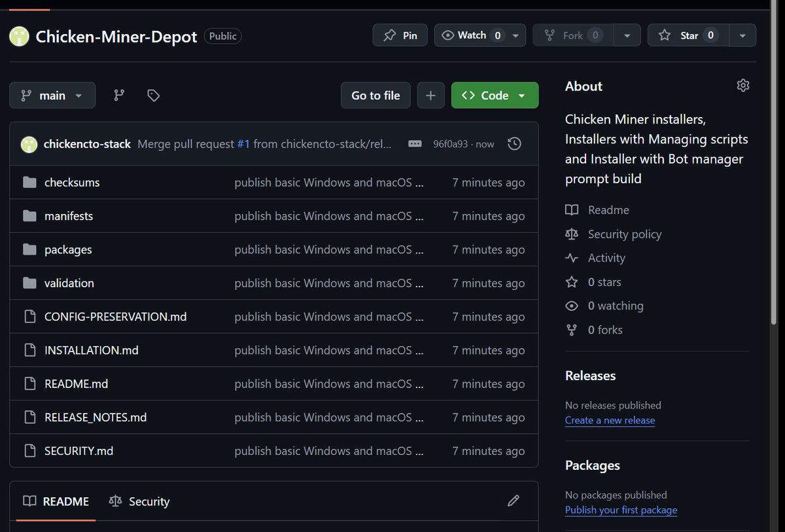Open pull request #1 link
The height and width of the screenshot is (532, 785).
(x=243, y=144)
